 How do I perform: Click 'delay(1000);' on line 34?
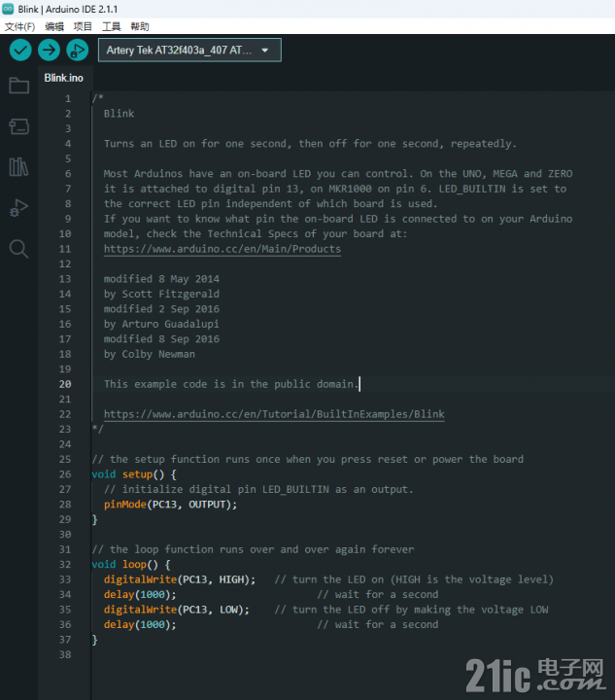pyautogui.click(x=140, y=595)
